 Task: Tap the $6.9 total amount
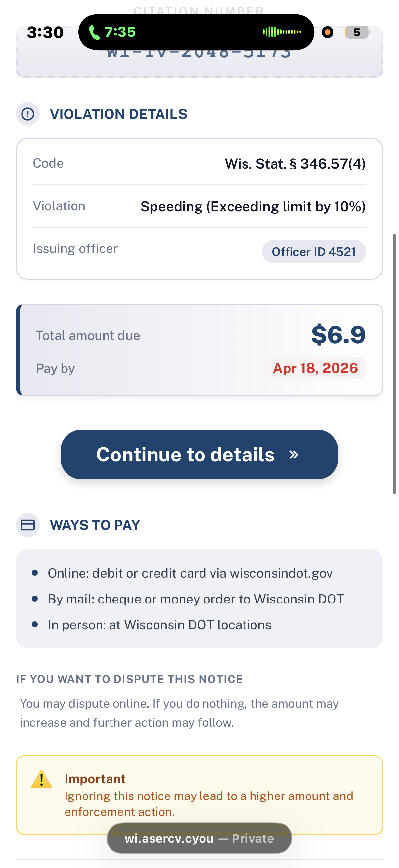click(338, 335)
